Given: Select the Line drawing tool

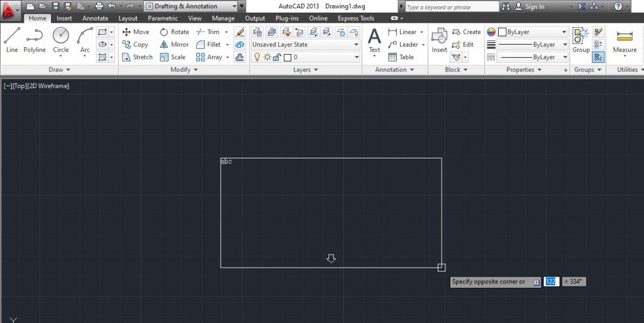Looking at the screenshot, I should 12,40.
